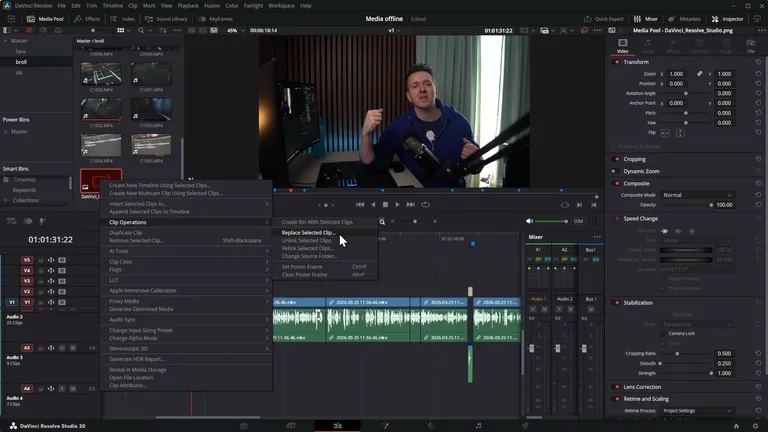Screen dimensions: 768x432
Task: Open the Sound Library panel
Action: click(x=167, y=19)
